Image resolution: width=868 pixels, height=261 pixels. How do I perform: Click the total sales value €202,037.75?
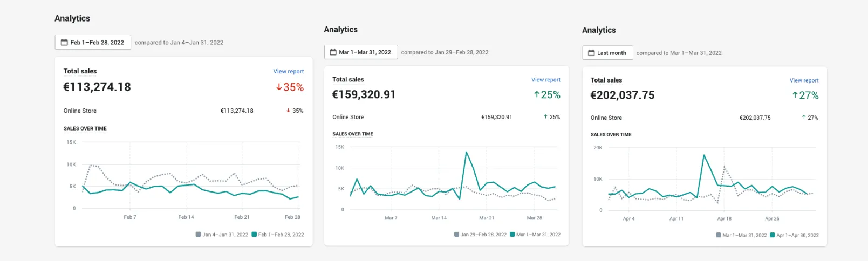[623, 95]
